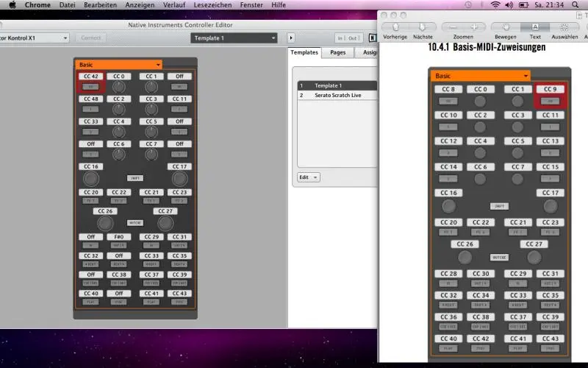Screen dimensions: 588x368
Task: Open the Template 1 dropdown in toolbar
Action: coord(234,38)
